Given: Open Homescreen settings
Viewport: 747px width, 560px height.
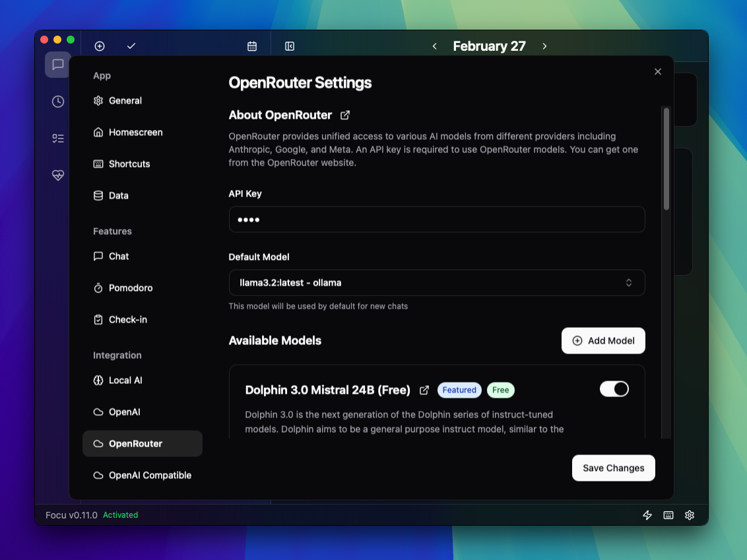Looking at the screenshot, I should point(143,133).
